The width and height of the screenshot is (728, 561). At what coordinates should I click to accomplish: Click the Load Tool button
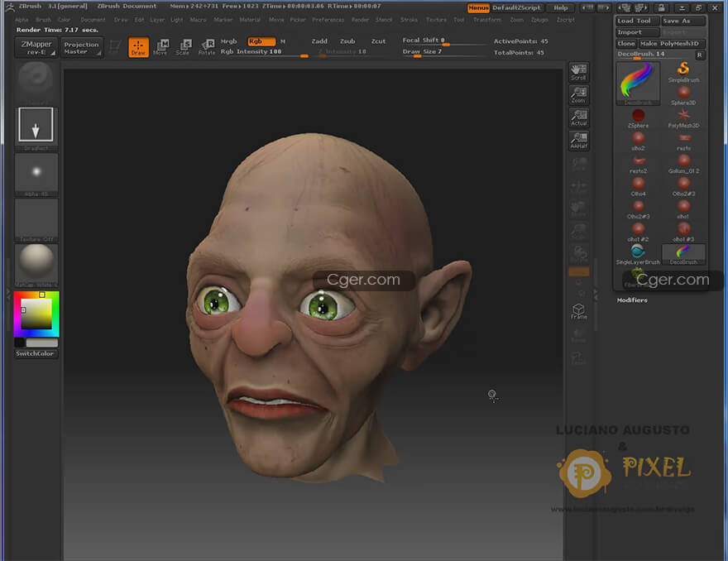(638, 21)
